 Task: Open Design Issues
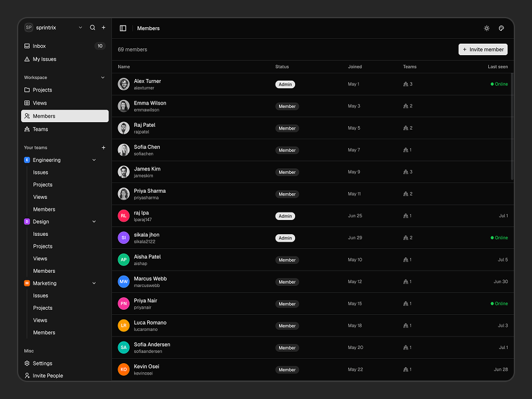tap(40, 234)
